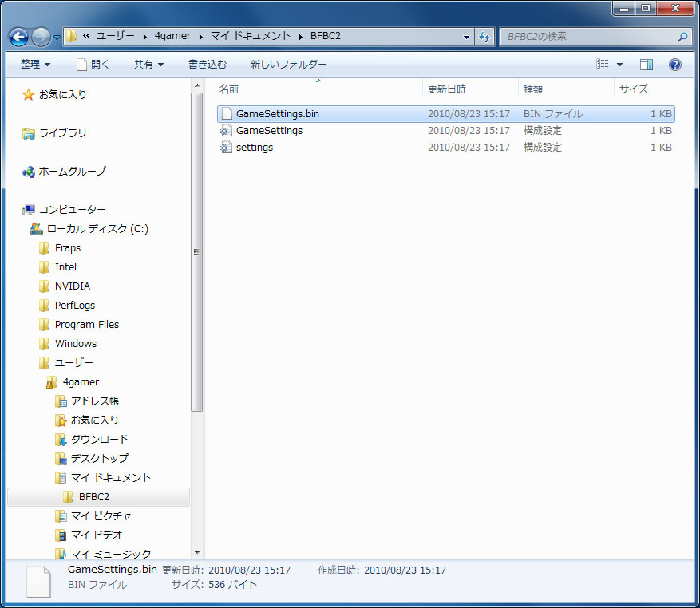This screenshot has width=700, height=608.
Task: Open the help question mark icon
Action: [x=674, y=65]
